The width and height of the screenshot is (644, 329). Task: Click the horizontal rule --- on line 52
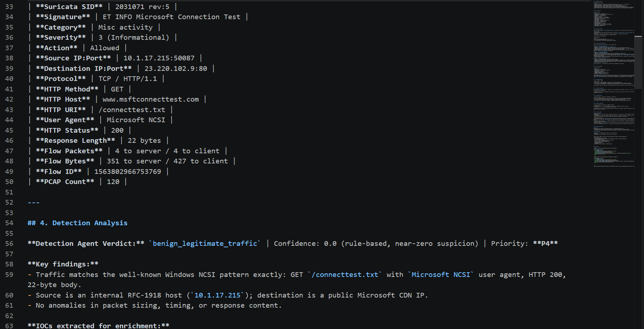[x=34, y=202]
